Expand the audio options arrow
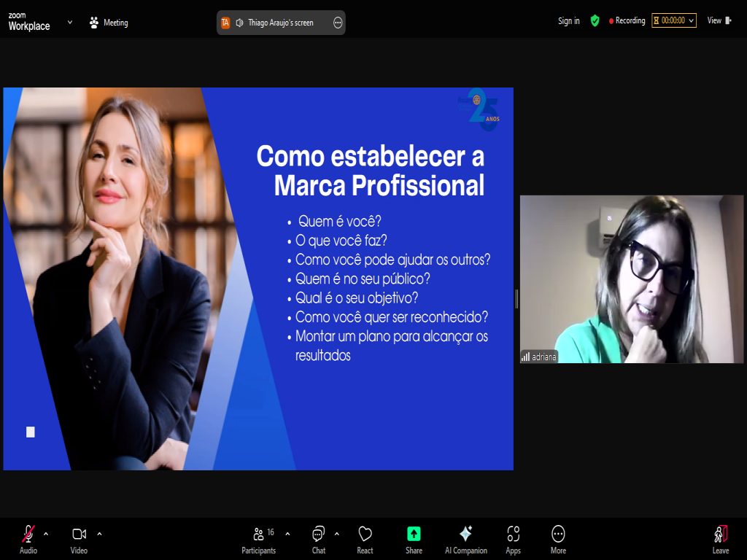The image size is (747, 560). (x=46, y=534)
